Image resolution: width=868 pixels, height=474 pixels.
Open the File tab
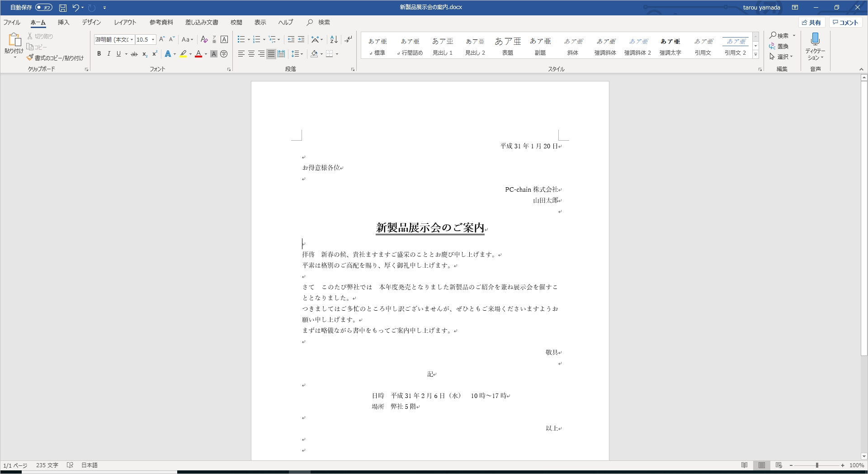12,22
